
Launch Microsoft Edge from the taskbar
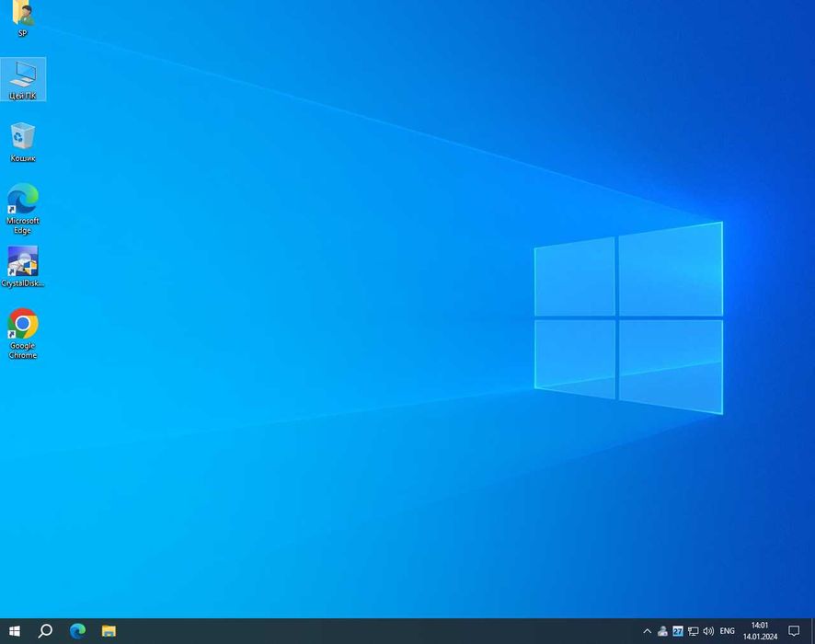click(x=77, y=631)
